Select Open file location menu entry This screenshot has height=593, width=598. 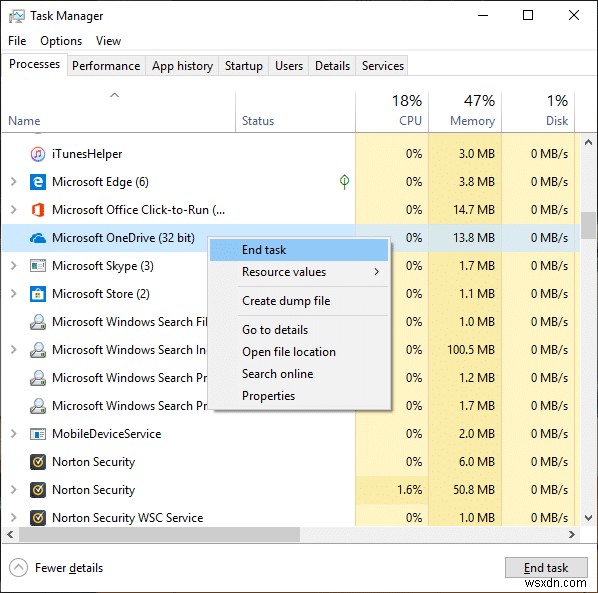coord(299,352)
